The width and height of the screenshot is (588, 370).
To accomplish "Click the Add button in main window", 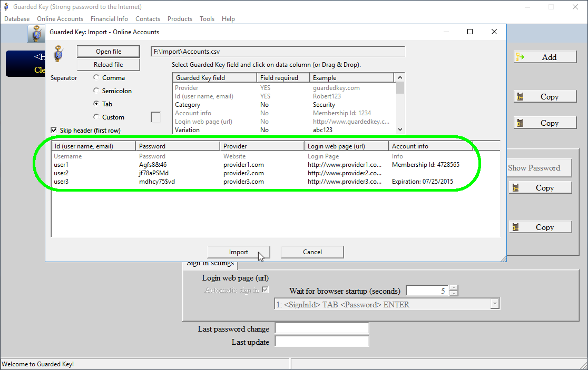I will (x=545, y=57).
